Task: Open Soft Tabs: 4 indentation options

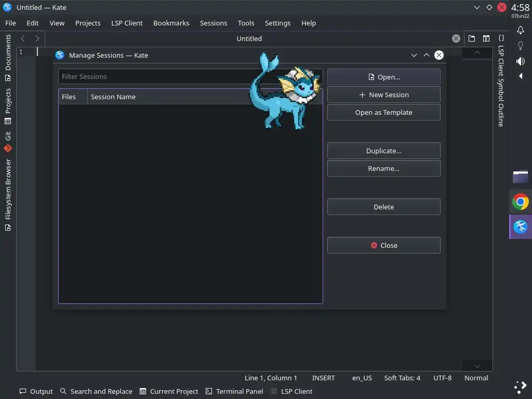Action: pos(402,378)
